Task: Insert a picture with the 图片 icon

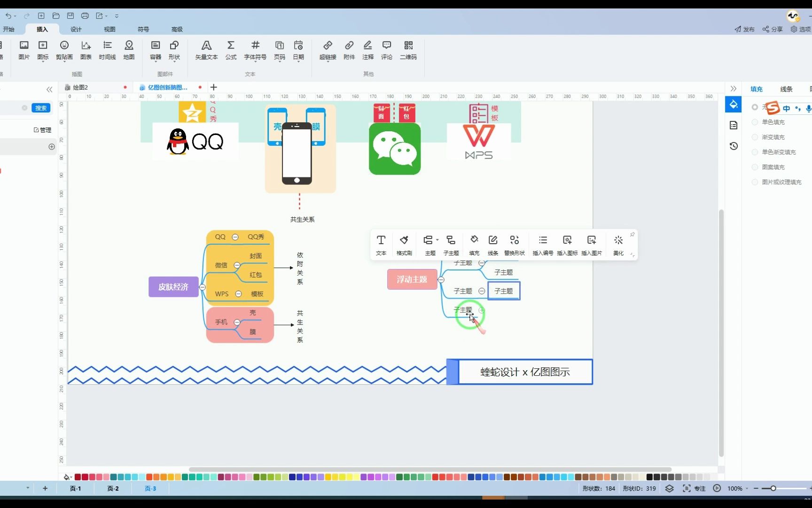Action: [24, 50]
